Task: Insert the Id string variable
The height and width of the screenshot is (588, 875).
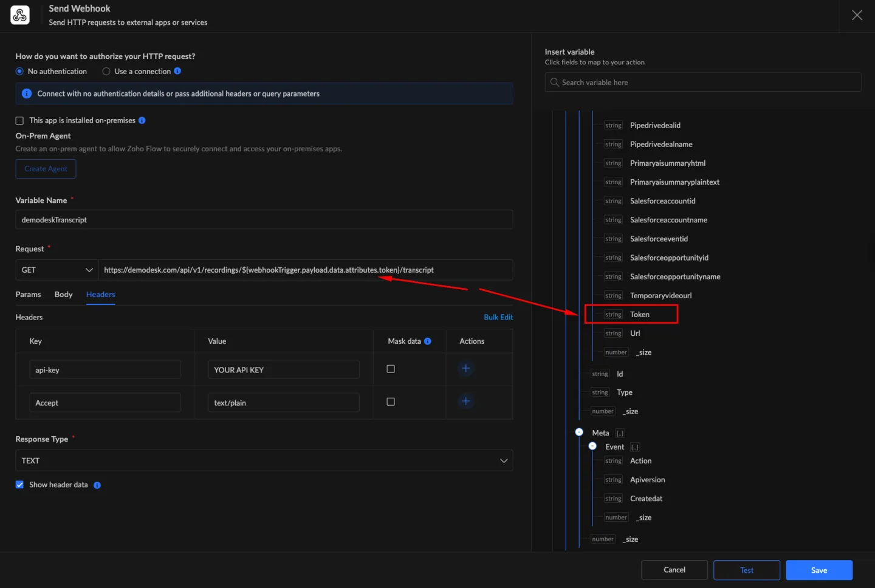Action: (x=620, y=374)
